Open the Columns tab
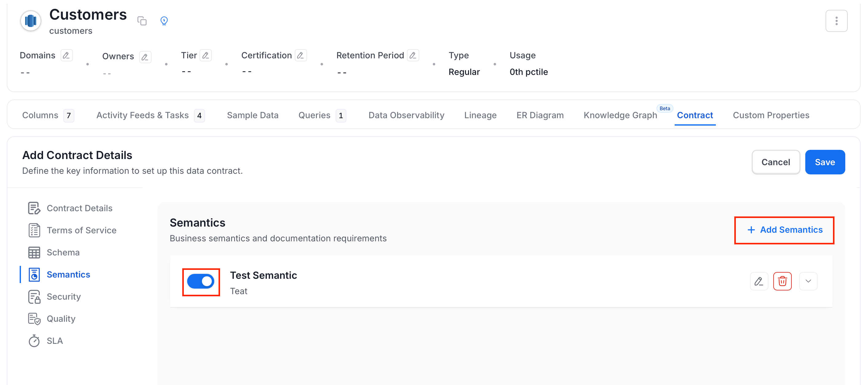This screenshot has height=385, width=868. pyautogui.click(x=48, y=115)
